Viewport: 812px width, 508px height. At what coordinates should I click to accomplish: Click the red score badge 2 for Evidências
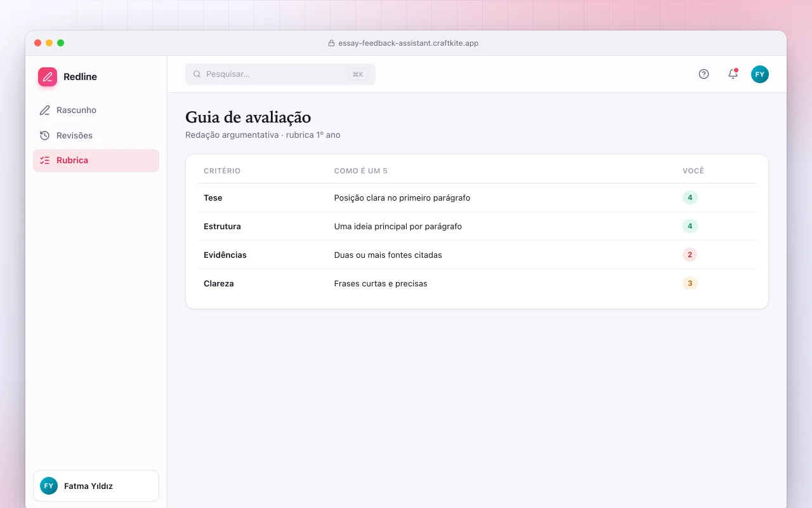[690, 255]
